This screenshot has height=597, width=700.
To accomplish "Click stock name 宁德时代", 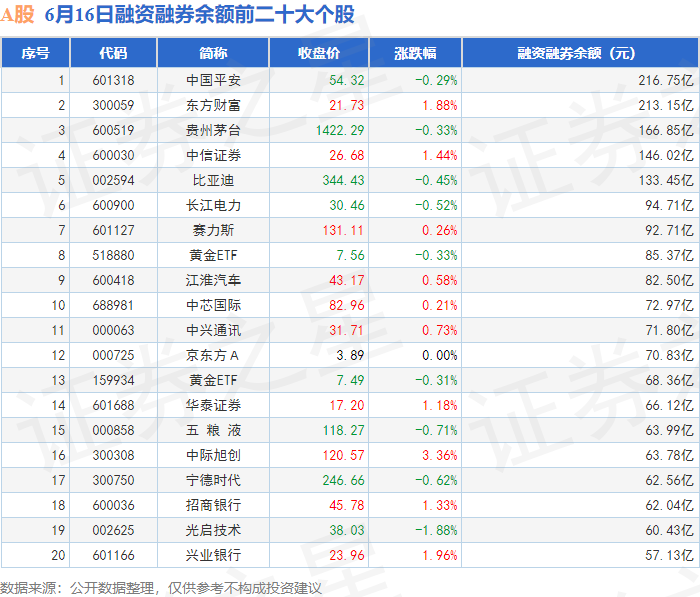I will tap(213, 480).
